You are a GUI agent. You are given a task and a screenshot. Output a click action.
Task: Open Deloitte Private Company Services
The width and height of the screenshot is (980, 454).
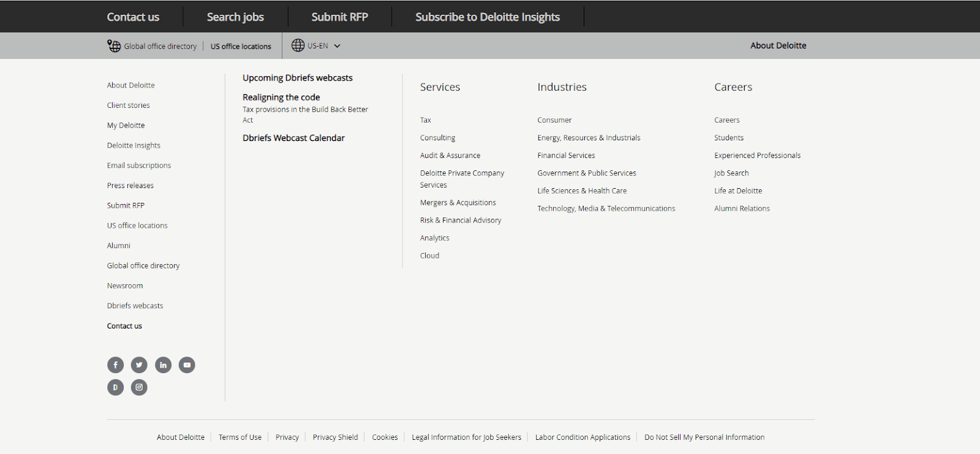pyautogui.click(x=462, y=179)
